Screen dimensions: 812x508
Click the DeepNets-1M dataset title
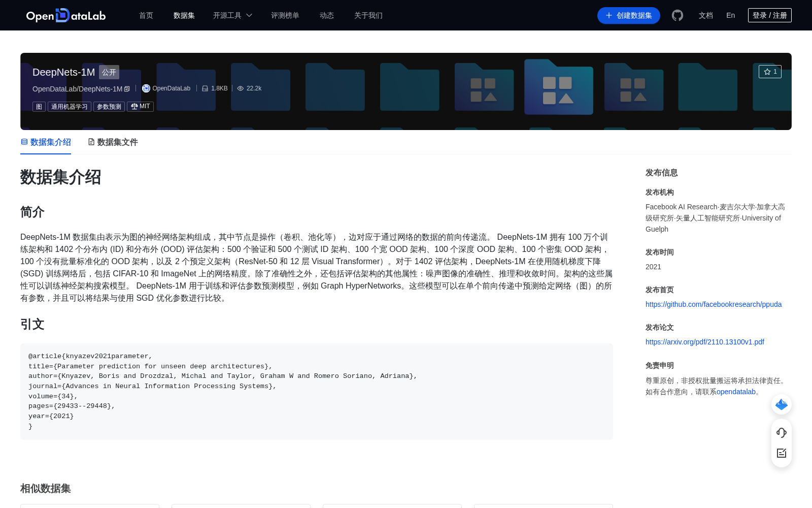click(64, 72)
